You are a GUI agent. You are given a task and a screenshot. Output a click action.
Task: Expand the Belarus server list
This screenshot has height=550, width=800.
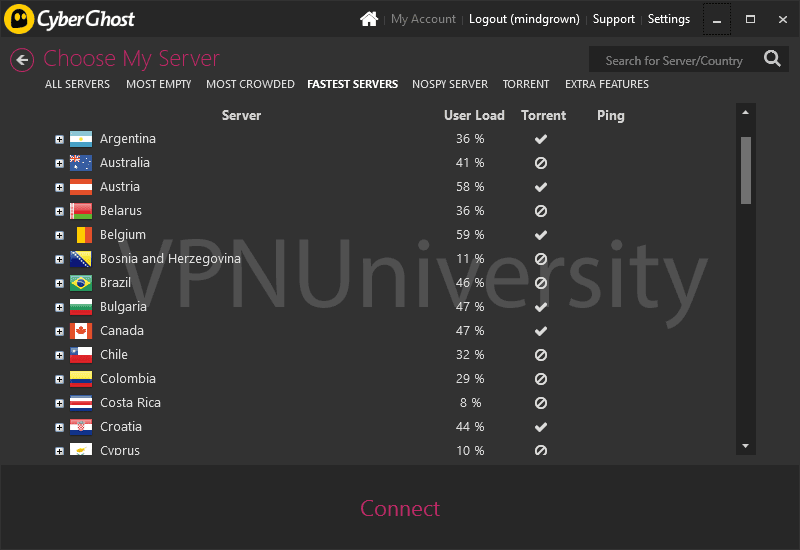59,211
